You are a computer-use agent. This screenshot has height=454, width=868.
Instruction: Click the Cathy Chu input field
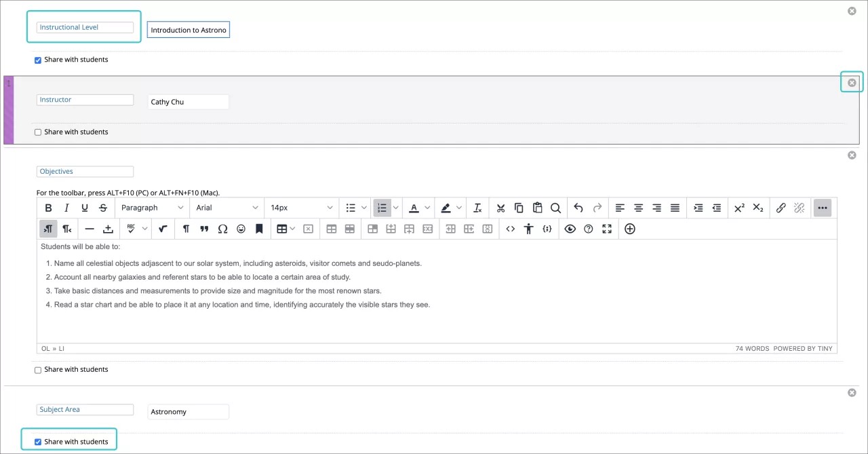[x=189, y=101]
